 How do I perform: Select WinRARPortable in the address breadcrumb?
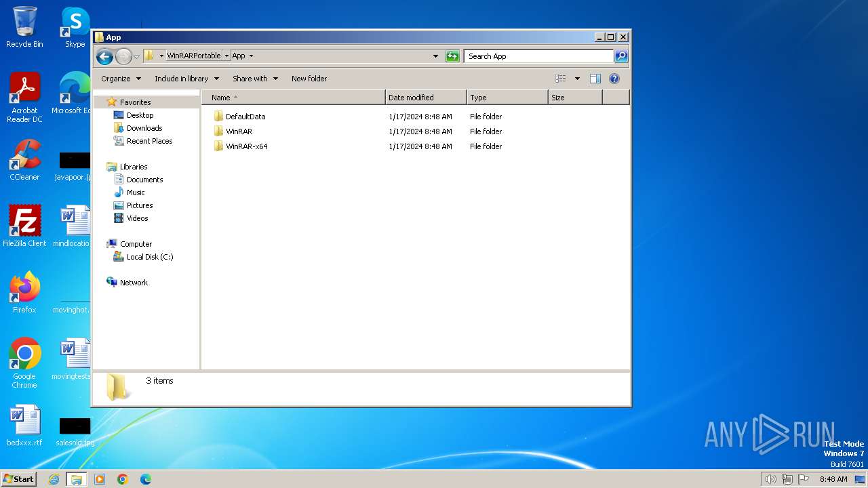[194, 56]
